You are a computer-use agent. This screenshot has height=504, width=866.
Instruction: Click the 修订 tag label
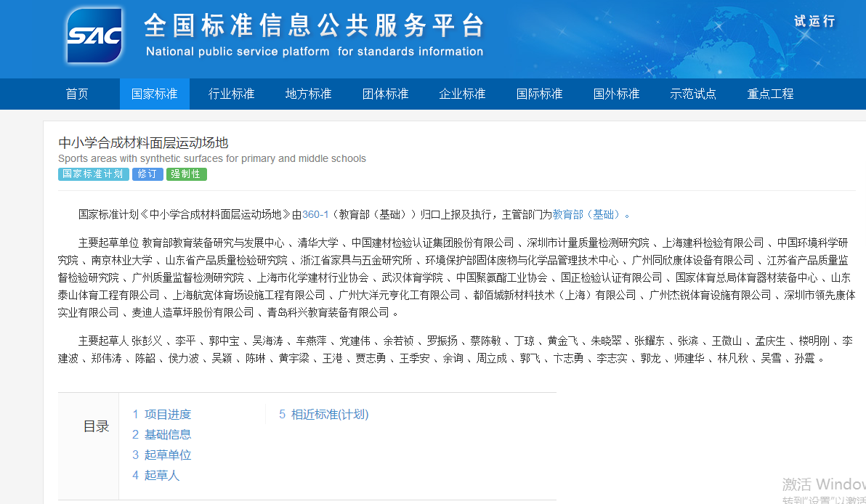(x=147, y=174)
